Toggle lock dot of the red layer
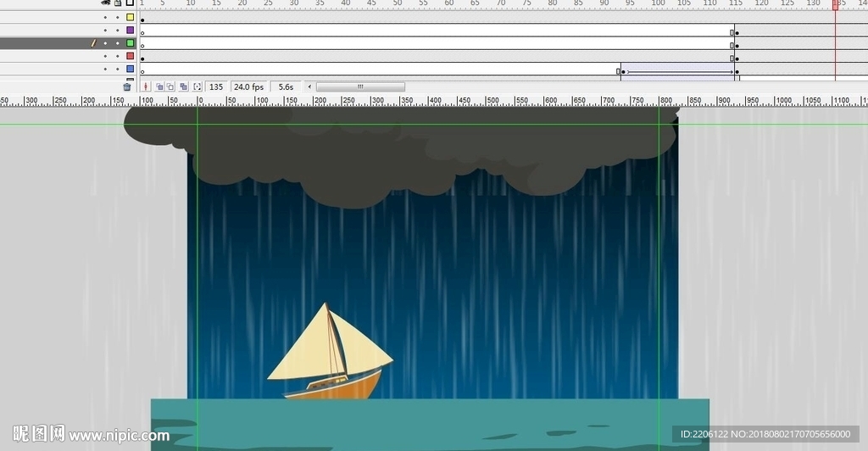This screenshot has width=868, height=451. tap(117, 56)
